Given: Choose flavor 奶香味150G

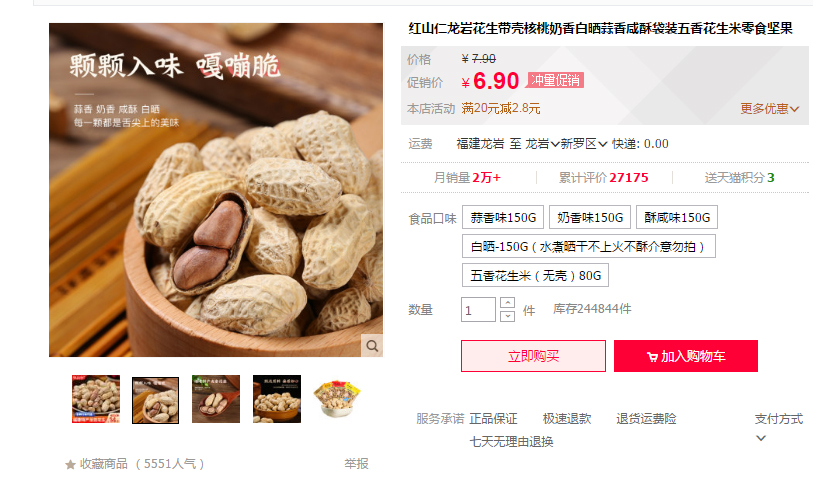Looking at the screenshot, I should (590, 217).
